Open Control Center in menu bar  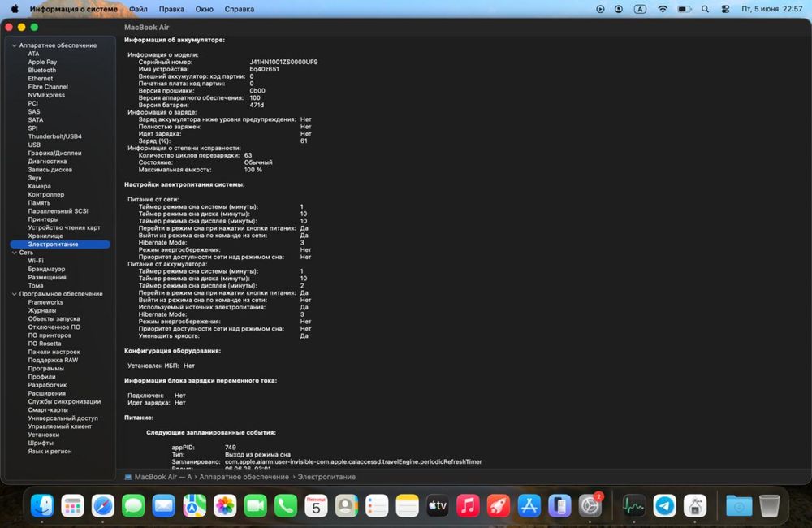(x=725, y=9)
